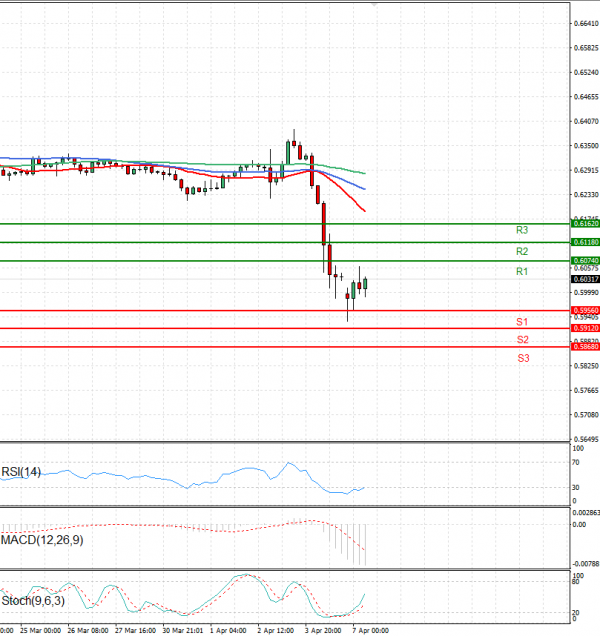Screen dimensions: 600x636
Task: Click the 0.57665 price axis value
Action: click(x=586, y=390)
